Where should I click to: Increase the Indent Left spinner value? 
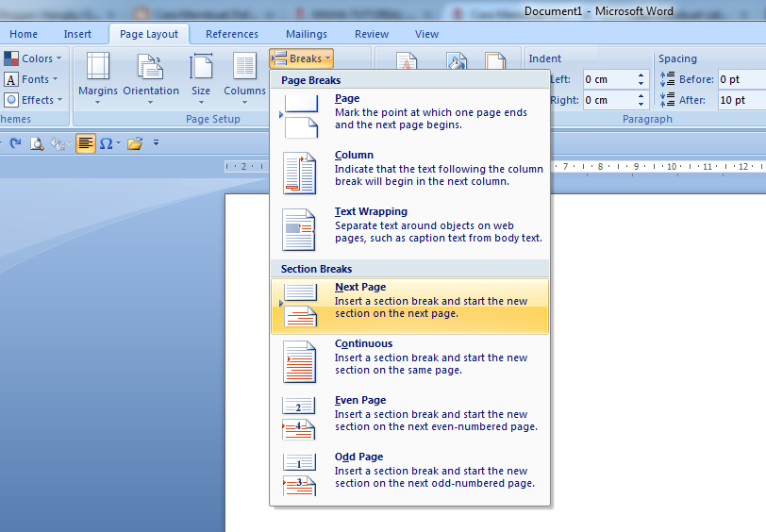641,75
